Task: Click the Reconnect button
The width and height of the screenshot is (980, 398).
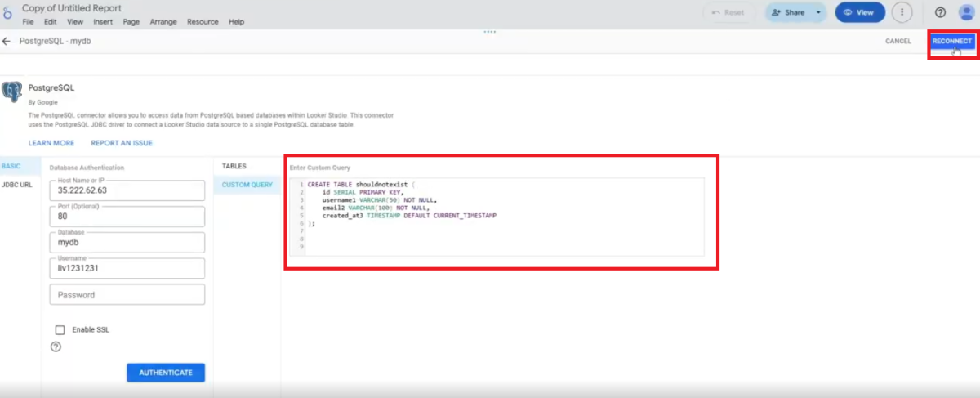Action: pos(952,41)
